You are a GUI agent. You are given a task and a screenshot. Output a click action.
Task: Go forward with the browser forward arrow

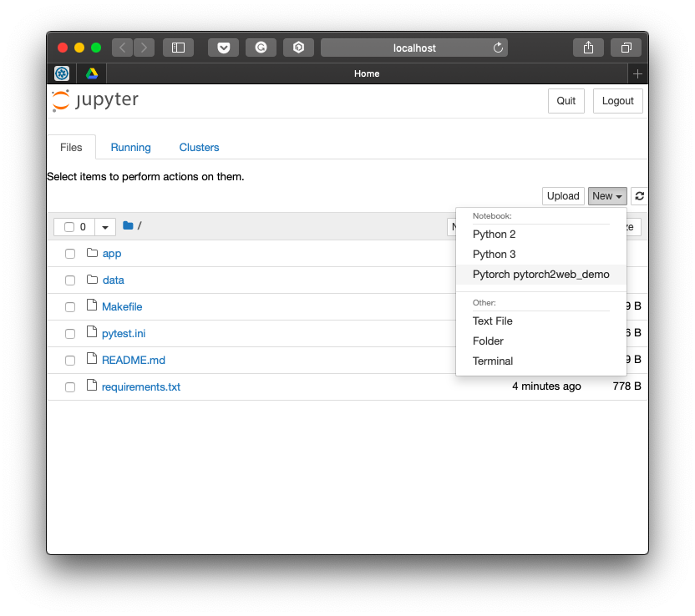144,48
